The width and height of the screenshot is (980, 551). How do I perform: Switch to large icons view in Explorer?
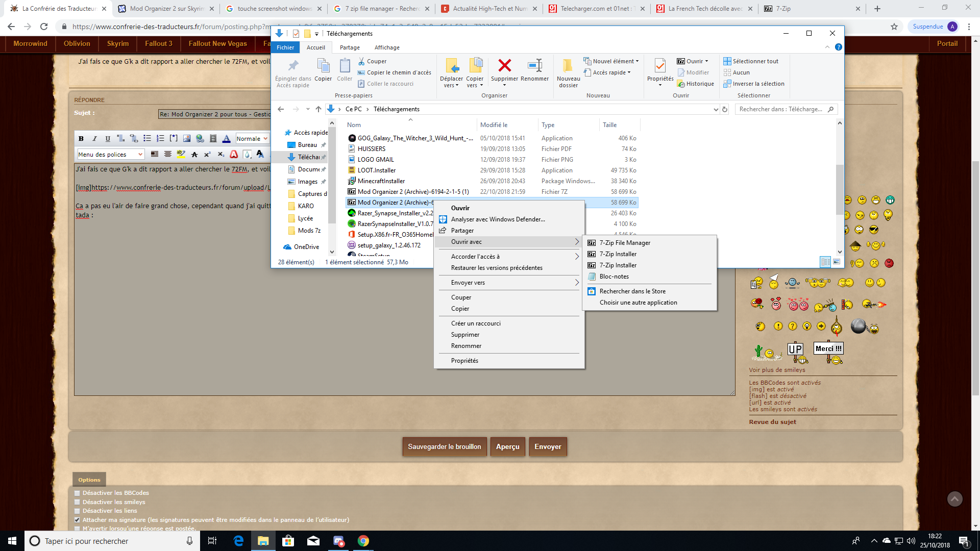coord(837,262)
